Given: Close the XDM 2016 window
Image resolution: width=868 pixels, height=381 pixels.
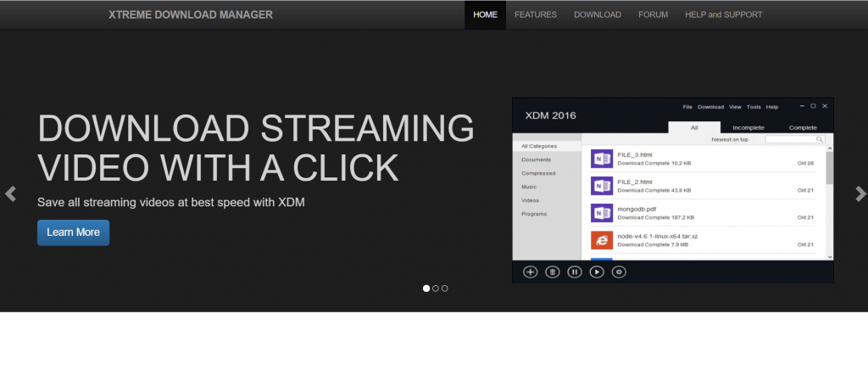Looking at the screenshot, I should tap(825, 106).
